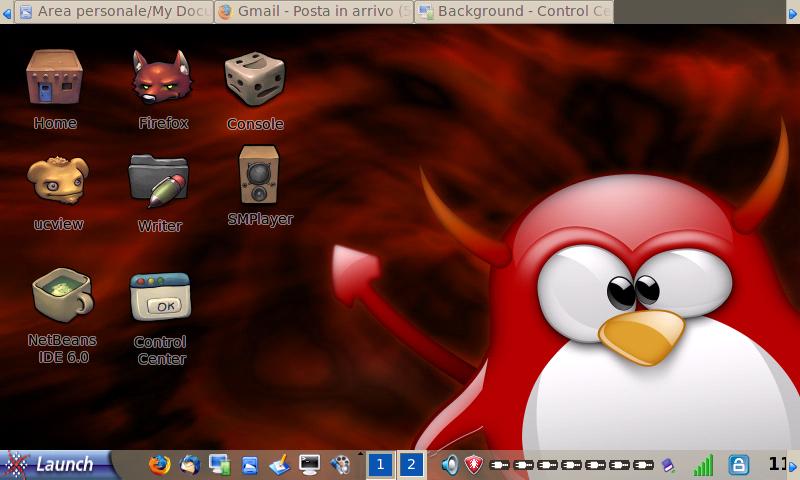The image size is (800, 480).
Task: Switch to virtual desktop 1
Action: click(380, 465)
